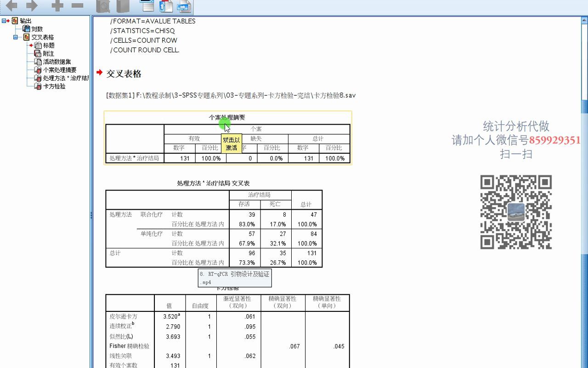Click the dataset file path line
The width and height of the screenshot is (588, 368).
point(231,95)
